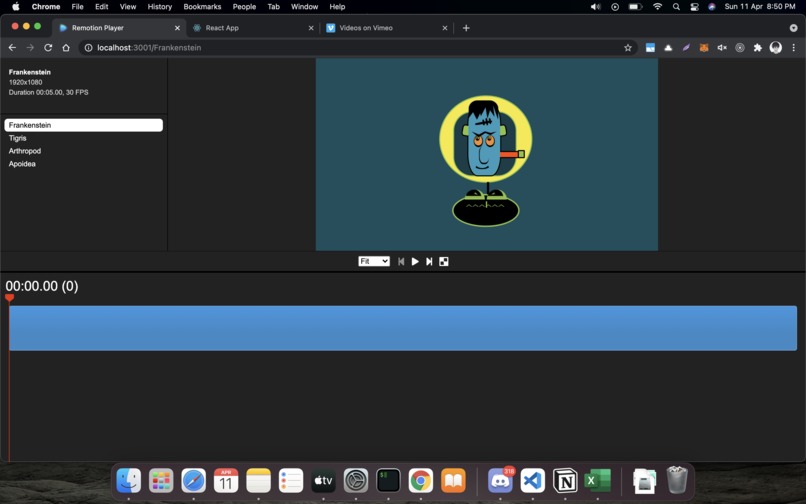
Task: Open Notion from the Dock
Action: click(565, 481)
